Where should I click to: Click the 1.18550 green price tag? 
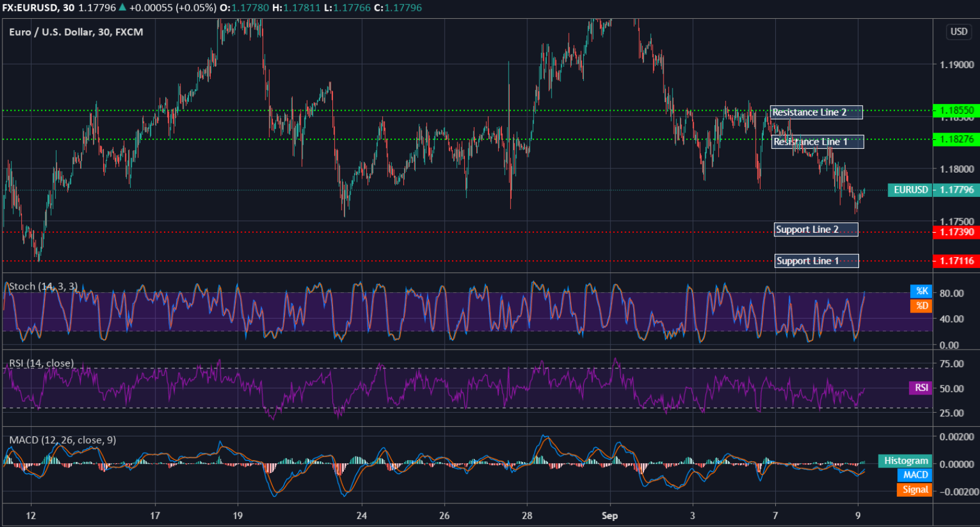pos(956,111)
